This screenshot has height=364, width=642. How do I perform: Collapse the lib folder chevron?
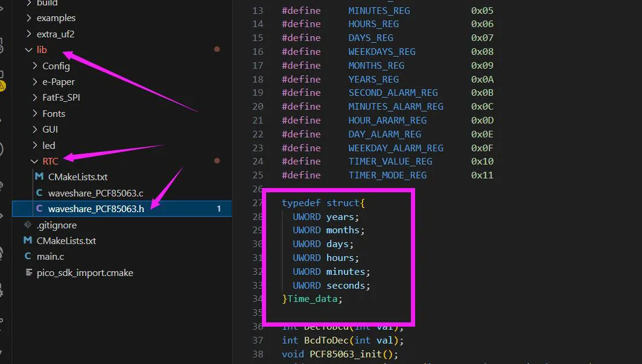coord(28,49)
